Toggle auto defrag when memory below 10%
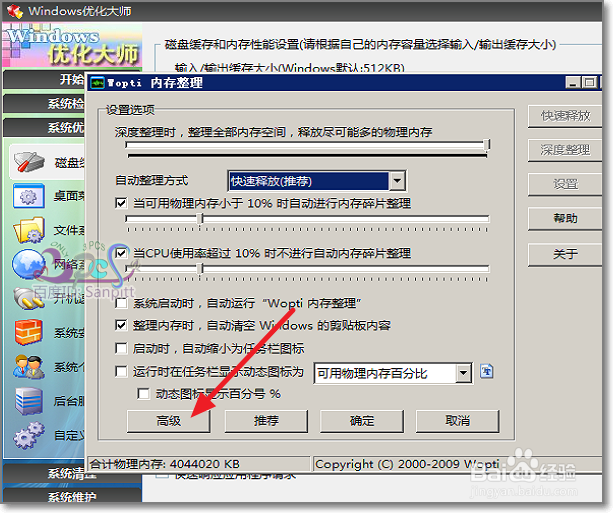The width and height of the screenshot is (613, 513). coord(121,203)
